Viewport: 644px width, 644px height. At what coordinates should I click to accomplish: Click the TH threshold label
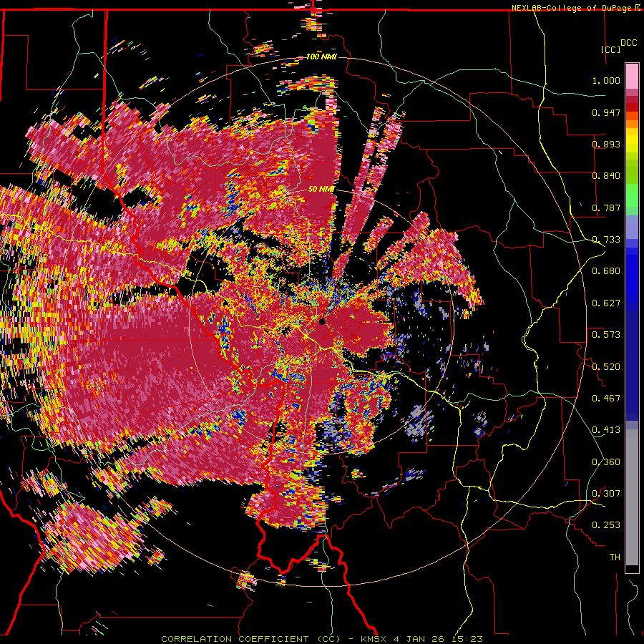615,557
